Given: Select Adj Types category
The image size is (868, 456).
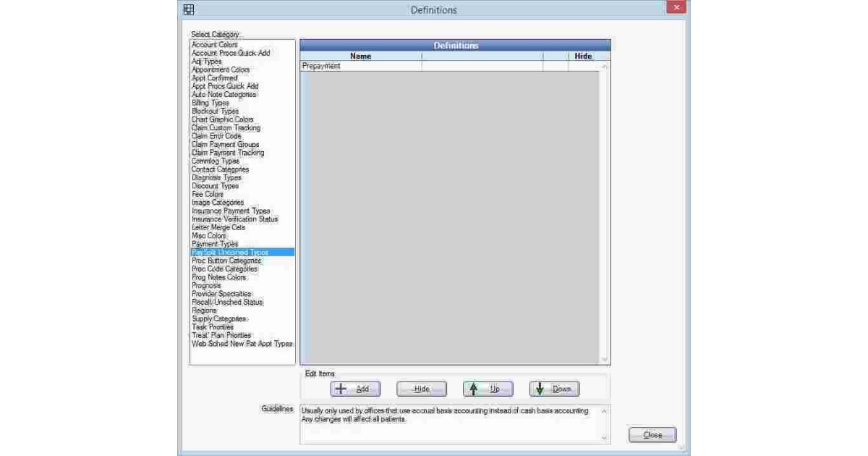Looking at the screenshot, I should pyautogui.click(x=206, y=62).
